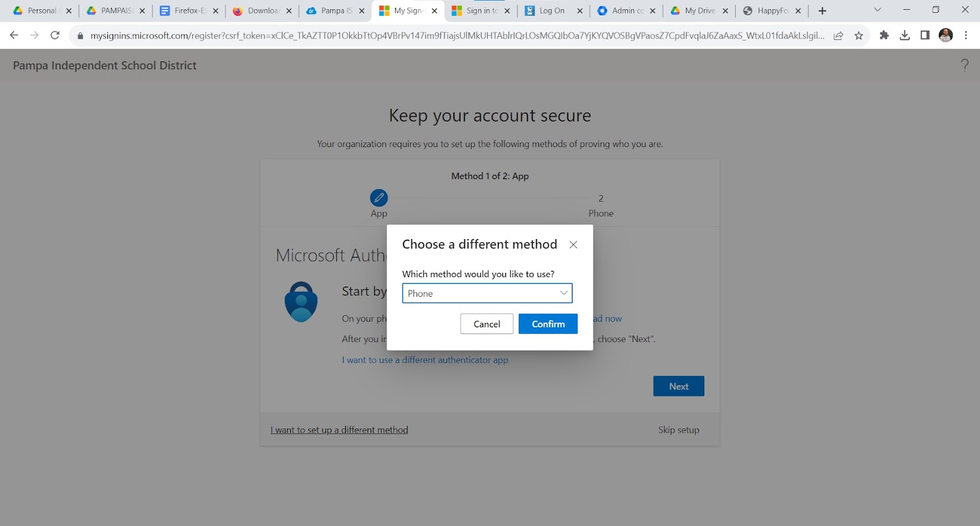Close the My Sign-Ins tab

pyautogui.click(x=434, y=10)
